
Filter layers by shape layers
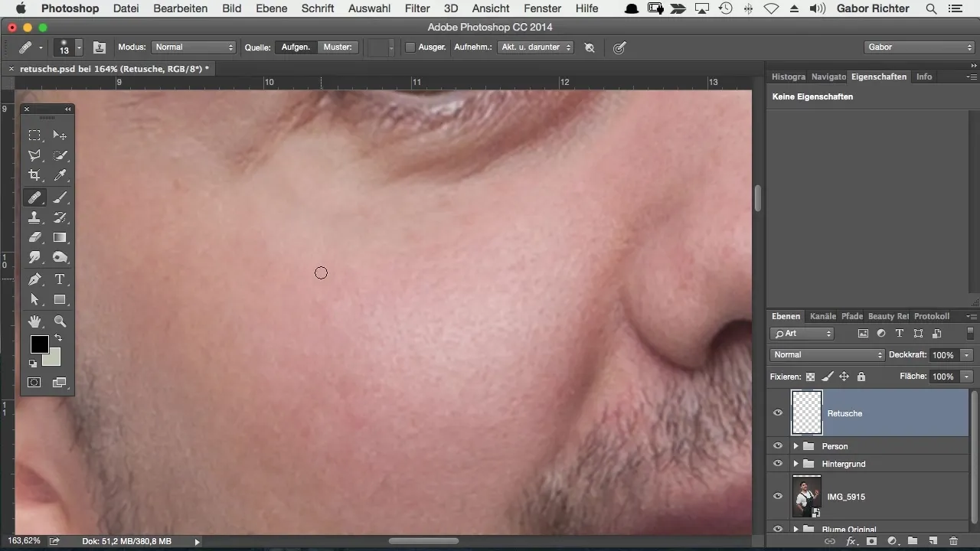click(918, 334)
